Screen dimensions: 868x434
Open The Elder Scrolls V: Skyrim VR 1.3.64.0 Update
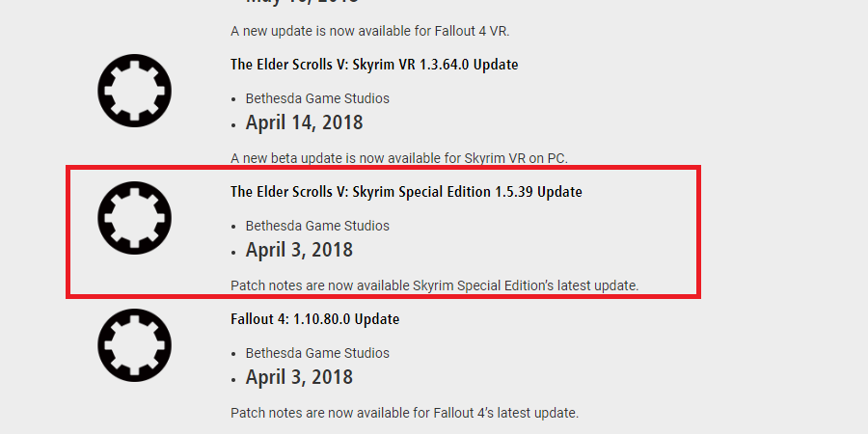(x=374, y=65)
